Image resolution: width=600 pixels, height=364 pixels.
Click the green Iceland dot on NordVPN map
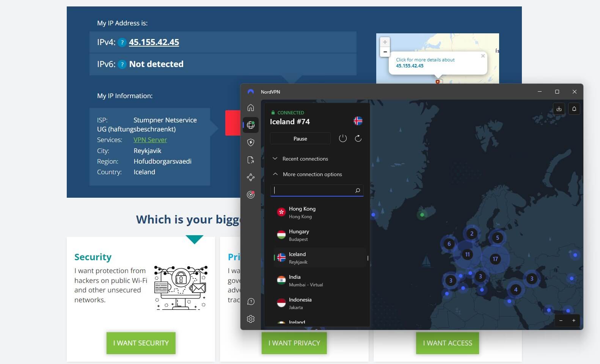point(422,215)
